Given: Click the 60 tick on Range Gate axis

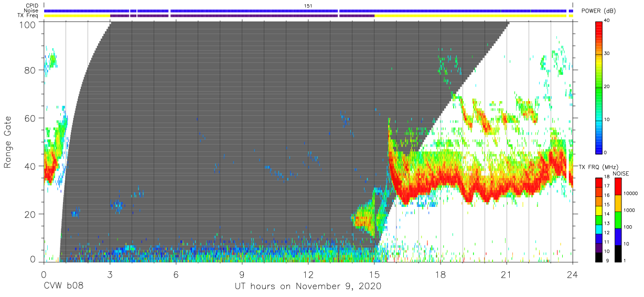Looking at the screenshot, I should [x=31, y=118].
